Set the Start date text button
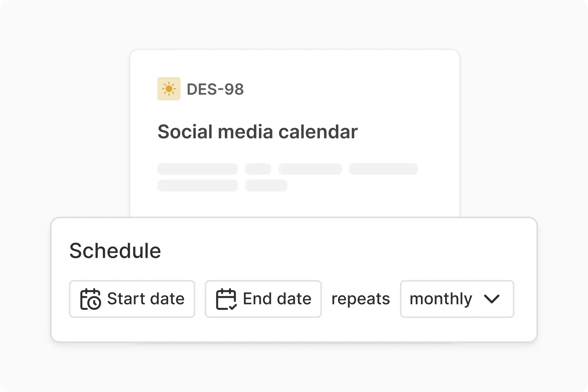This screenshot has width=588, height=392. [x=146, y=299]
